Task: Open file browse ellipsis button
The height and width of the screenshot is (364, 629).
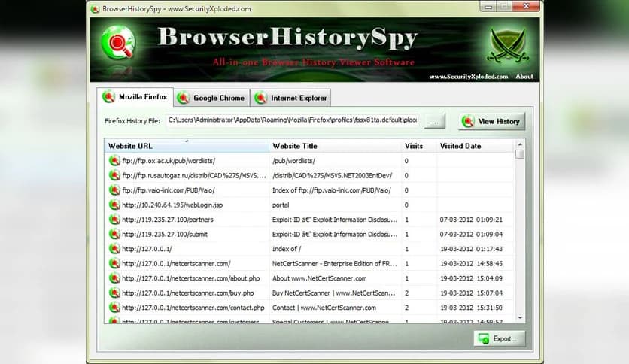Action: pyautogui.click(x=435, y=121)
